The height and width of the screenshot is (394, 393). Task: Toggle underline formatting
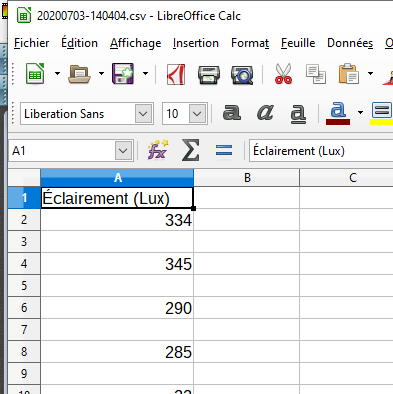[298, 114]
